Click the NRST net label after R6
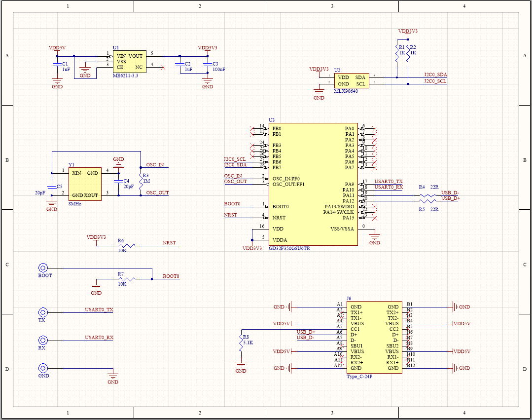The width and height of the screenshot is (532, 420). [x=169, y=243]
